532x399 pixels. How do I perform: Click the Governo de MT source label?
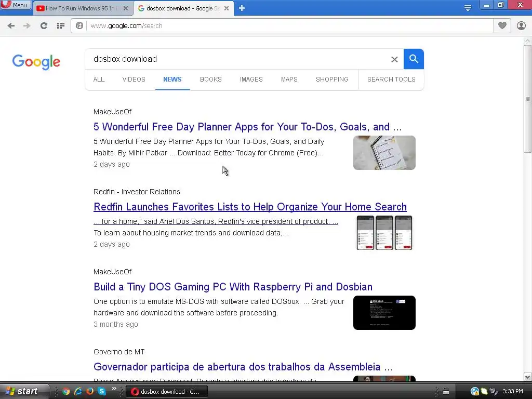click(119, 352)
